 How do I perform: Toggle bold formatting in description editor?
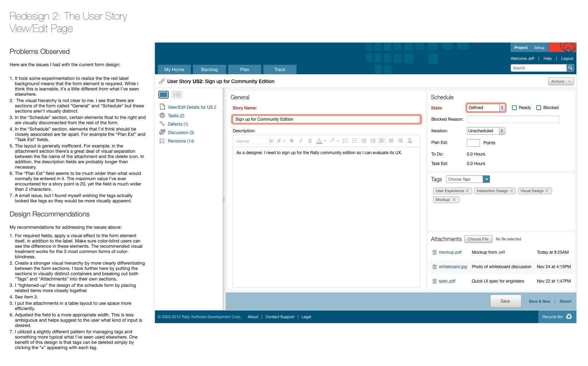(x=292, y=141)
